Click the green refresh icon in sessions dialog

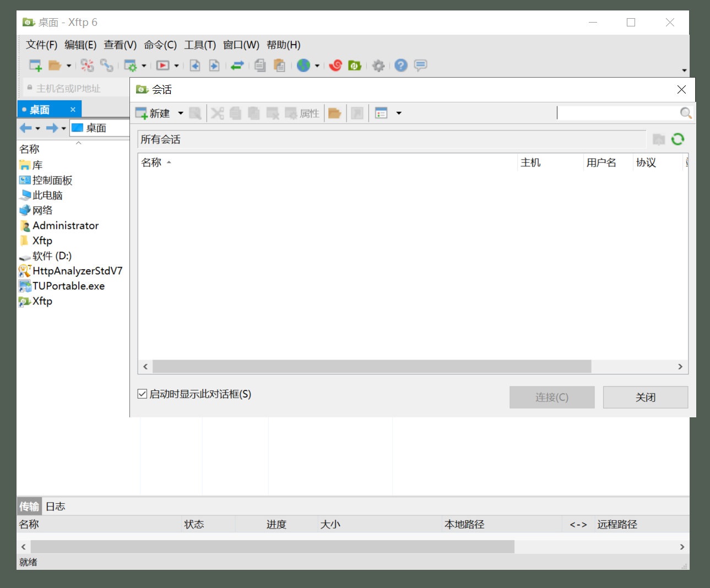pyautogui.click(x=678, y=139)
